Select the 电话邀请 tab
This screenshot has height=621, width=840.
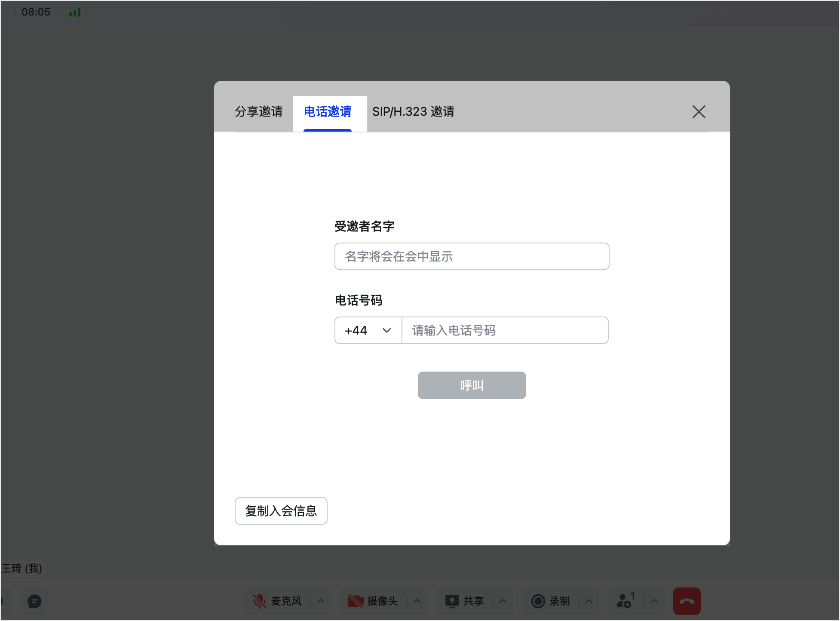click(328, 112)
